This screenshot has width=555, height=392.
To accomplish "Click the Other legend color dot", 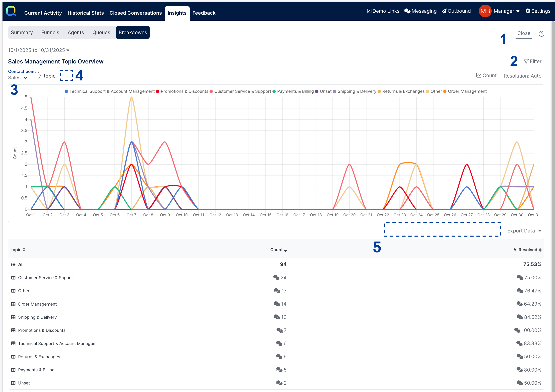I will tap(427, 92).
